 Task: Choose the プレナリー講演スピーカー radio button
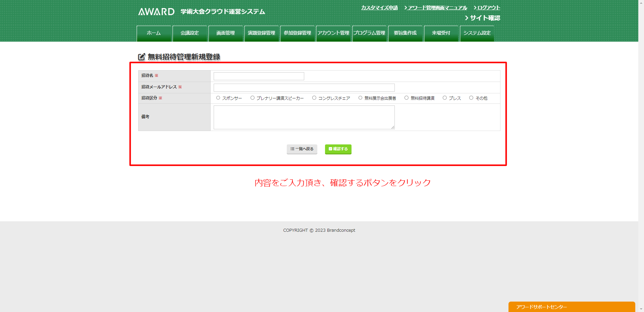pyautogui.click(x=253, y=98)
